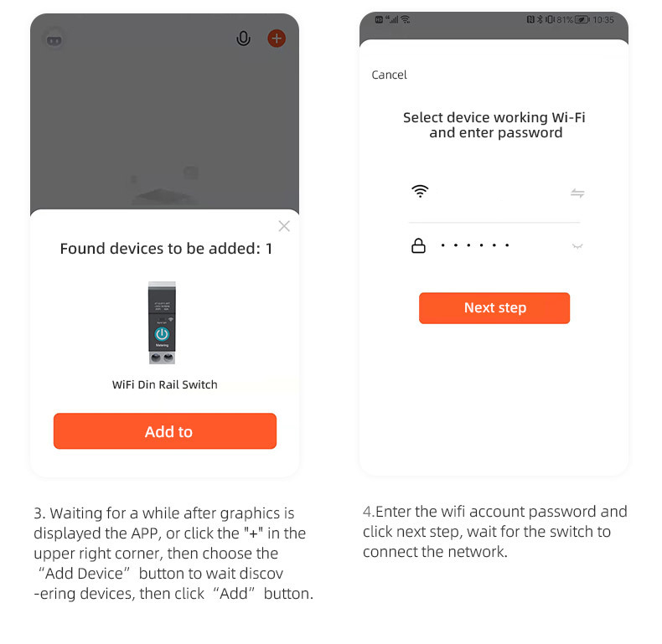Tap the Bluetooth icon in status bar
The image size is (662, 644).
coord(540,19)
